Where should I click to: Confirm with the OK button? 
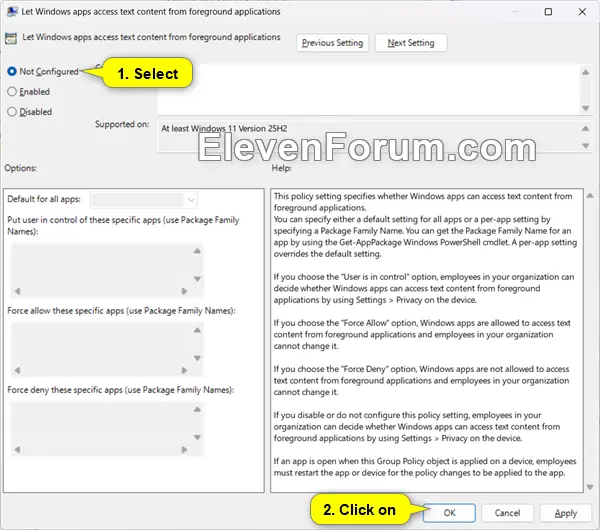(449, 513)
